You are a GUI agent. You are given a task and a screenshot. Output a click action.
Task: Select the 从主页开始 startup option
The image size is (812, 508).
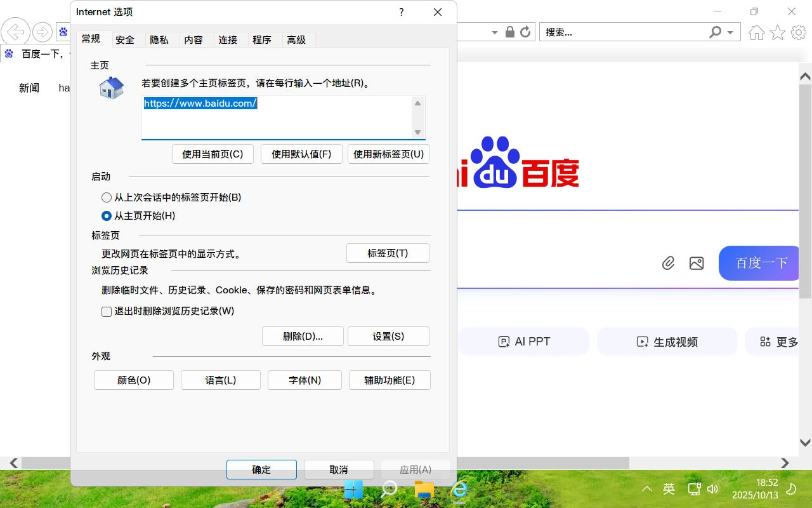107,216
